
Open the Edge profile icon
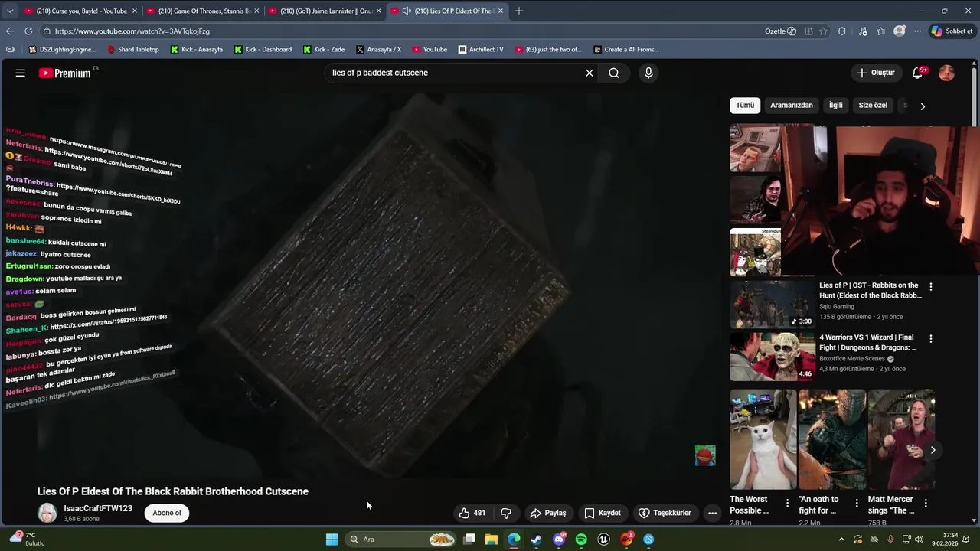900,31
